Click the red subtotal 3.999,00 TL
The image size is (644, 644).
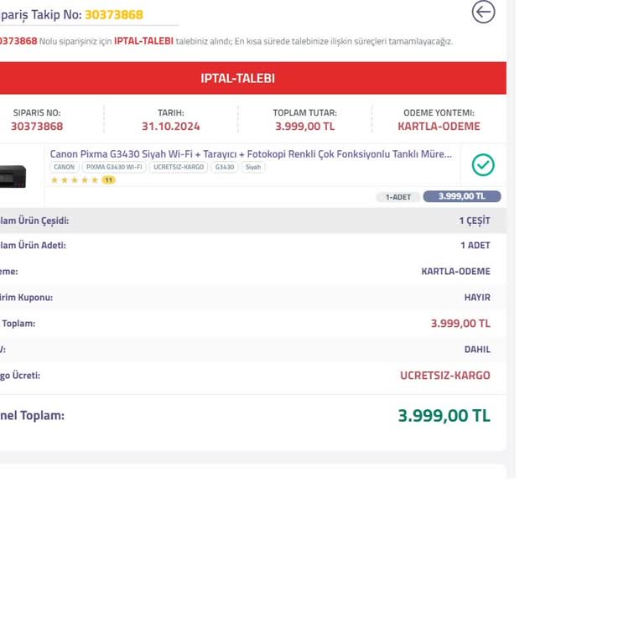pyautogui.click(x=460, y=324)
